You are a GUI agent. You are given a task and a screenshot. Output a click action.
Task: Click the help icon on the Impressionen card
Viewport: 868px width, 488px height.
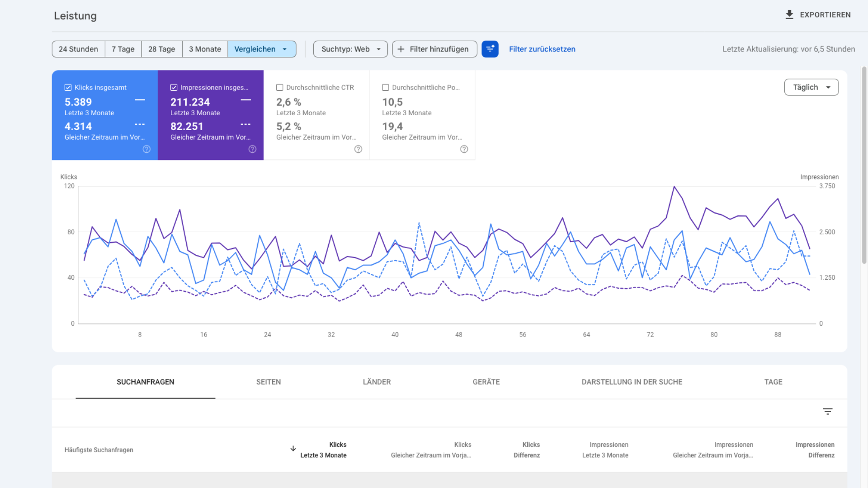(x=252, y=149)
